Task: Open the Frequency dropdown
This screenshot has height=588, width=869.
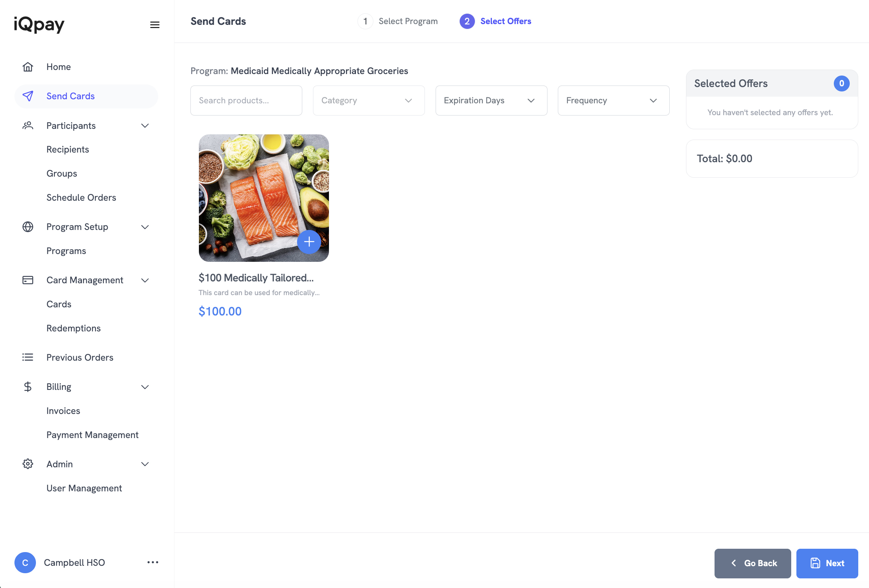Action: pos(613,100)
